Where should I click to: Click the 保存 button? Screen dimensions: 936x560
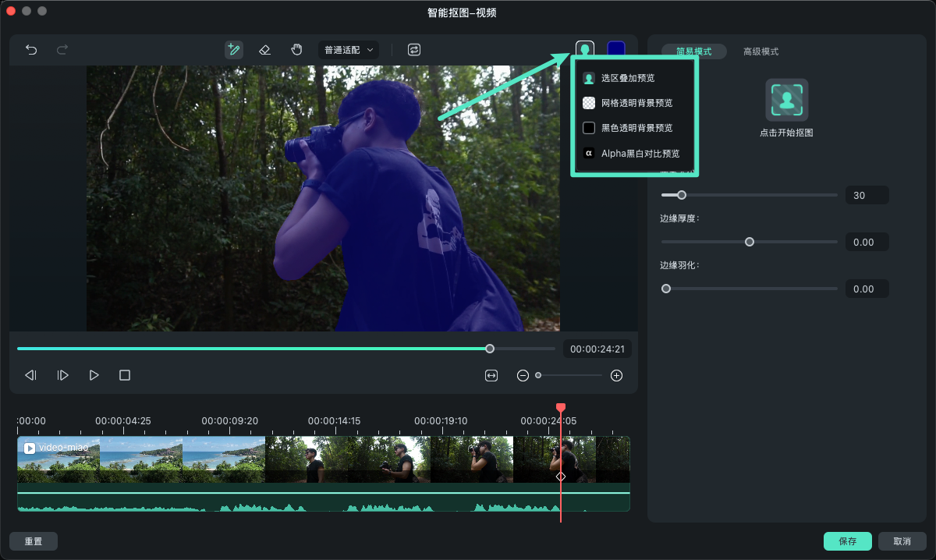point(848,541)
